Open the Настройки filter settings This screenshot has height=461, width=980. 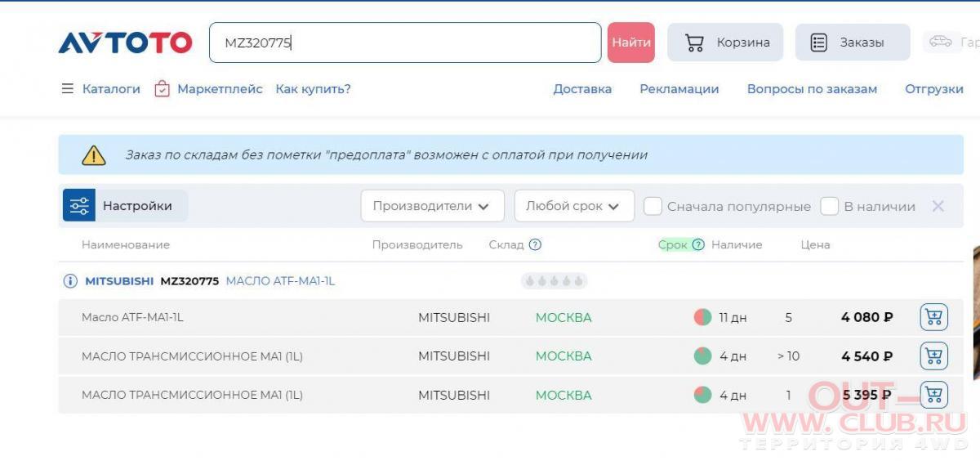coord(125,206)
